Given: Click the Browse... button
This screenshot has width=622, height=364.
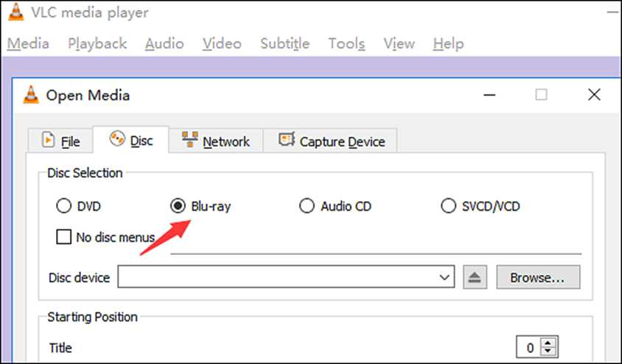Looking at the screenshot, I should [x=538, y=277].
